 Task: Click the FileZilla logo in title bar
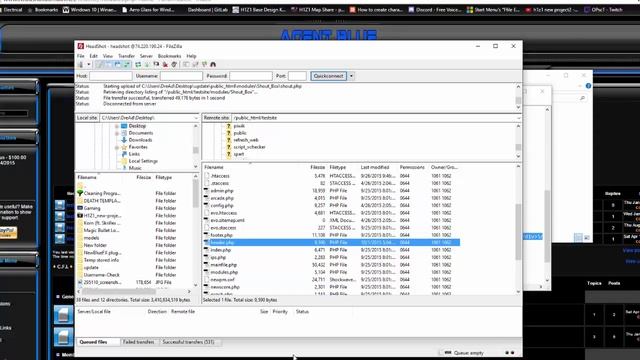pyautogui.click(x=81, y=46)
